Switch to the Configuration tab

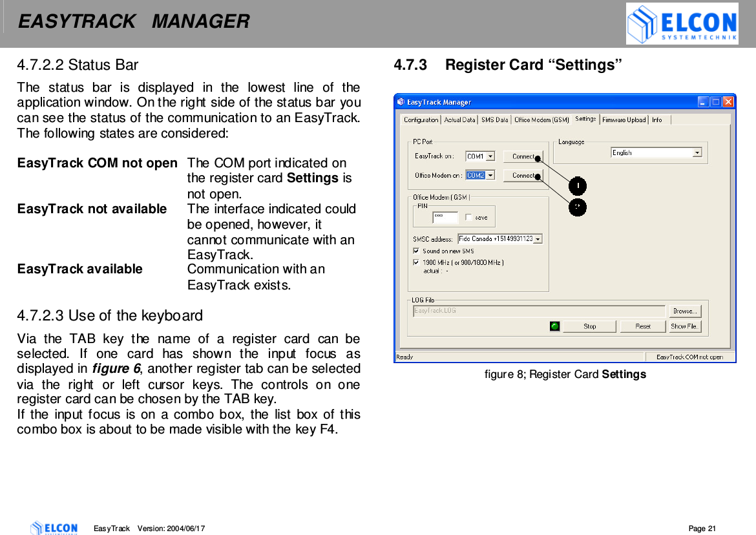click(421, 120)
